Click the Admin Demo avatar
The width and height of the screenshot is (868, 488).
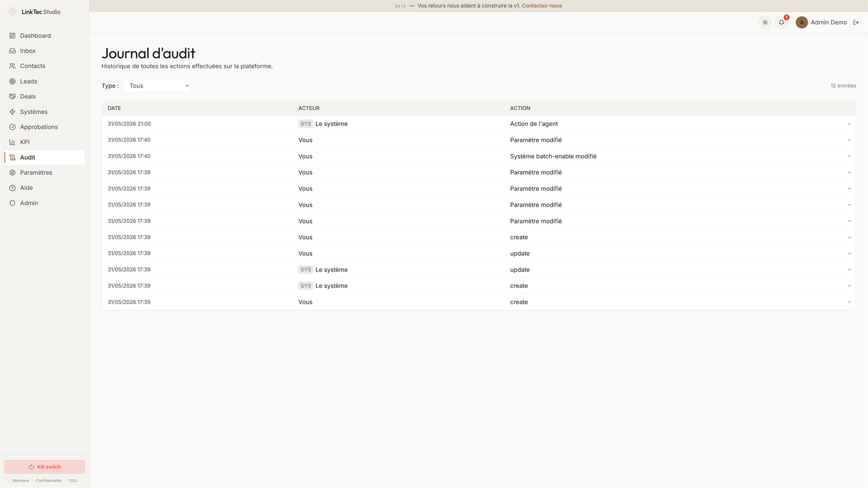[802, 22]
